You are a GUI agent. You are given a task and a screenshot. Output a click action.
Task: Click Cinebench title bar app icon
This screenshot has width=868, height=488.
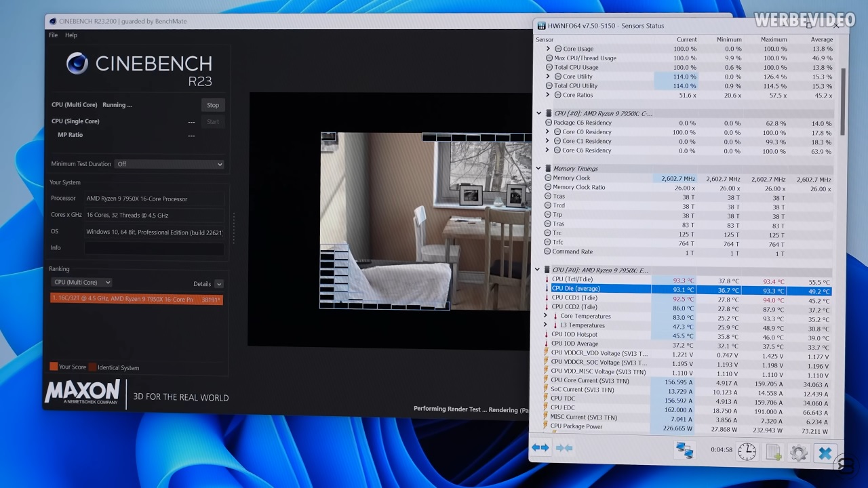click(x=53, y=21)
